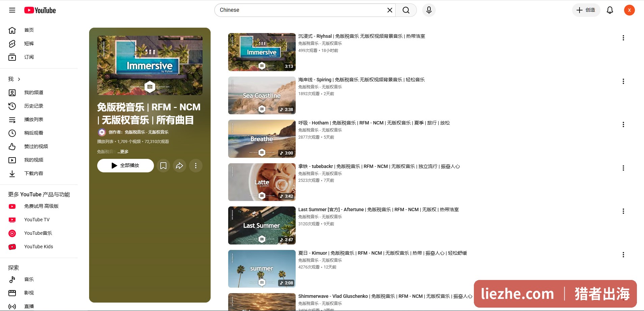Open the summer 2:08 video thumbnail
Image resolution: width=644 pixels, height=311 pixels.
tap(262, 269)
